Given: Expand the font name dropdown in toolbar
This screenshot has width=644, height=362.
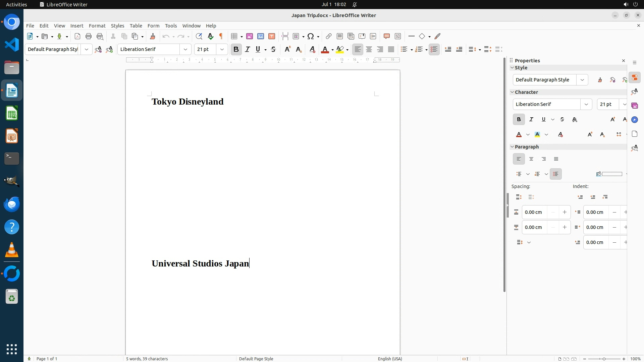Looking at the screenshot, I should [x=185, y=49].
